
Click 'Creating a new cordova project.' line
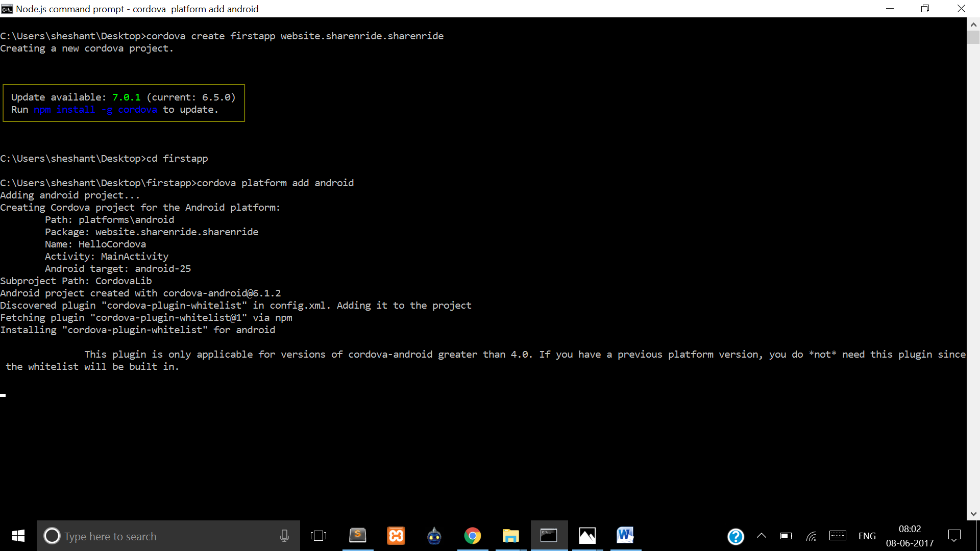point(87,48)
